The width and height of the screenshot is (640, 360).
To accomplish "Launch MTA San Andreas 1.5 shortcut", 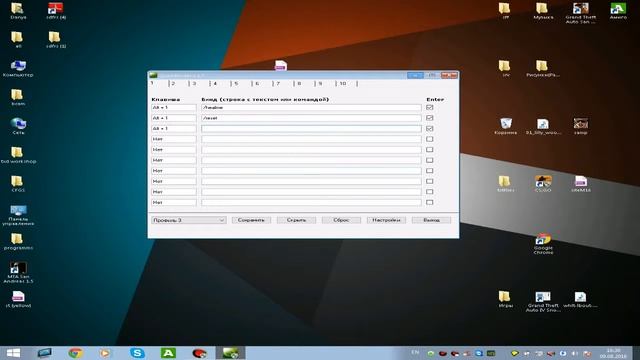I will 18,272.
